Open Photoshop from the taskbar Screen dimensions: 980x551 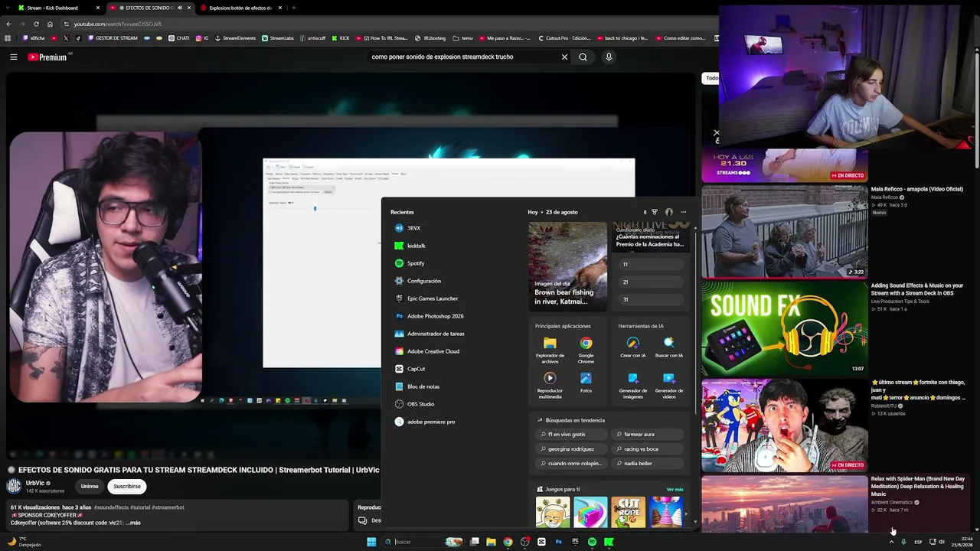tap(558, 542)
